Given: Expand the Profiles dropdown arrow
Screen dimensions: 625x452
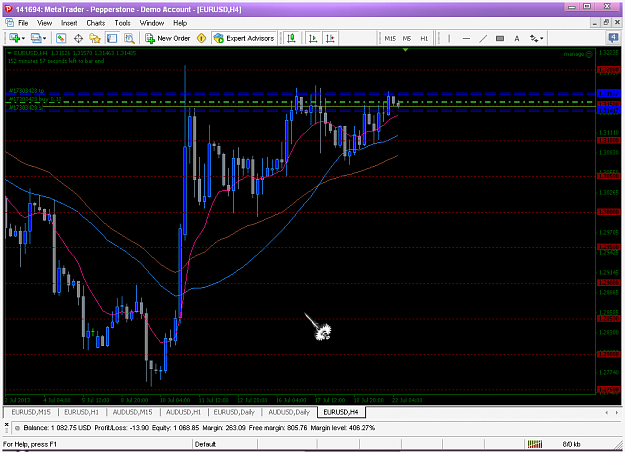Looking at the screenshot, I should (45, 38).
